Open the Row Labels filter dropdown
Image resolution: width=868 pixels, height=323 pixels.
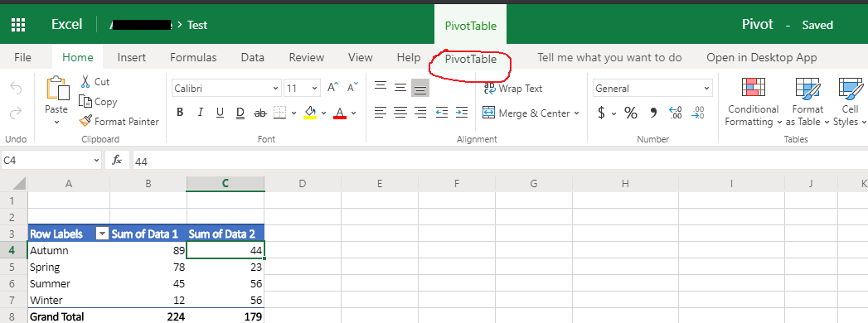coord(103,234)
